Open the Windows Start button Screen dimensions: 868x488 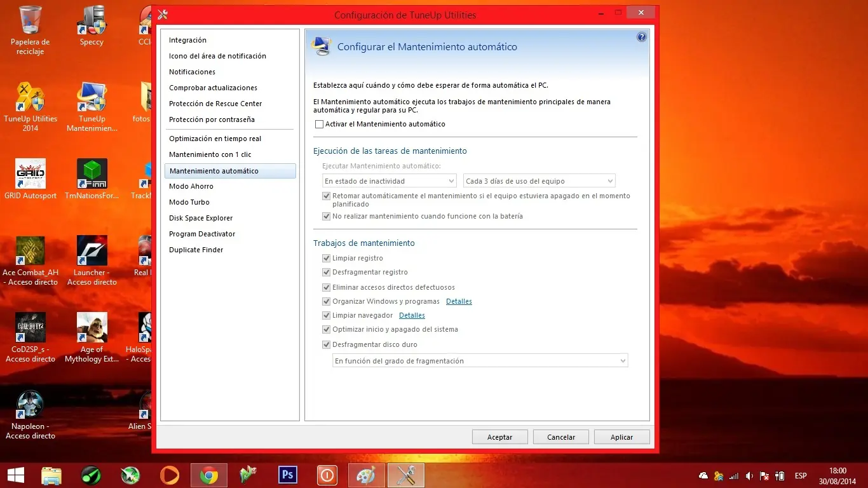click(x=15, y=475)
